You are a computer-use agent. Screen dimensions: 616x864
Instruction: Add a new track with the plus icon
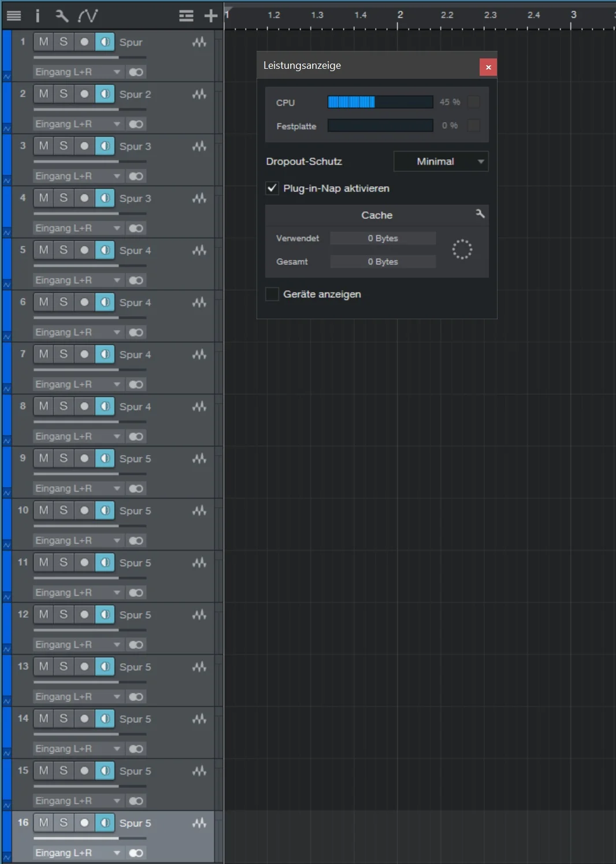pos(211,16)
